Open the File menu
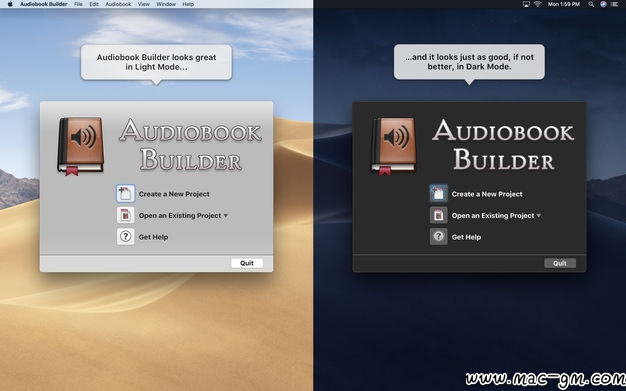 pos(78,4)
